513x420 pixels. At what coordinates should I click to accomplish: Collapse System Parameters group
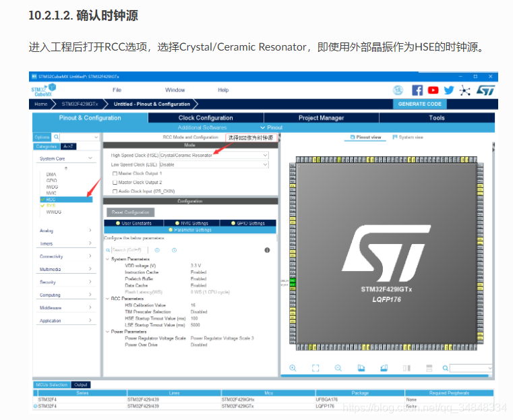click(x=107, y=259)
